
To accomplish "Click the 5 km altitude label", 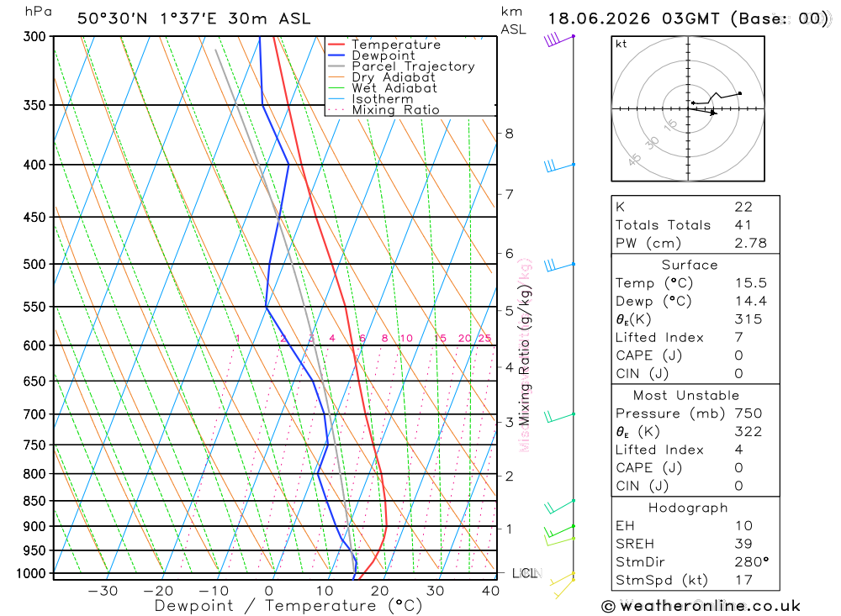I will [x=509, y=310].
